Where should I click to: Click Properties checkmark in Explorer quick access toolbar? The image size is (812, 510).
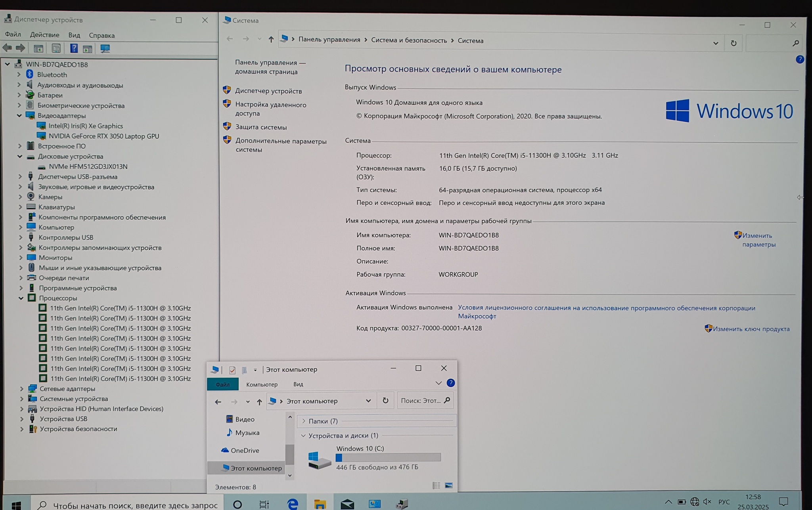[x=232, y=370]
